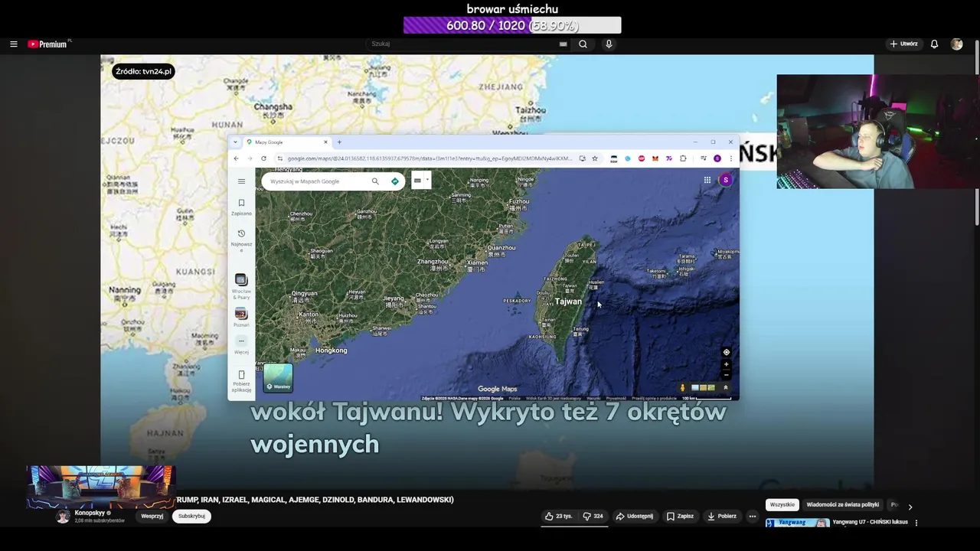
Task: Advance the chip row with the right chevron
Action: pyautogui.click(x=910, y=507)
